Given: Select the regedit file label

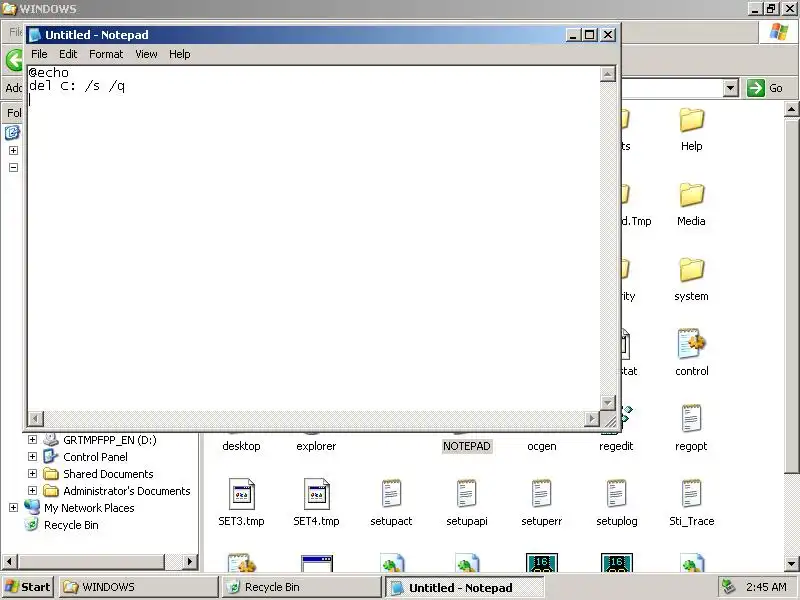Looking at the screenshot, I should [616, 446].
